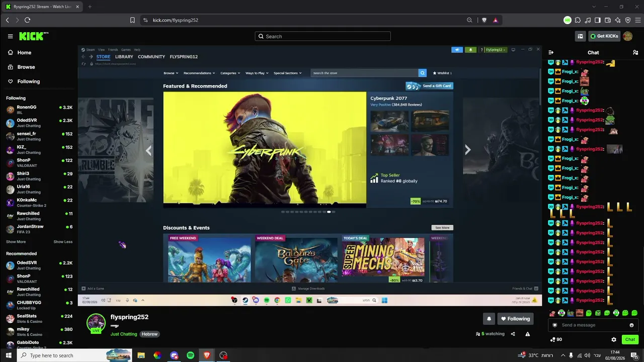Viewport: 644px width, 362px height.
Task: Open FlySpring12 account dropdown in Steam
Action: pyautogui.click(x=495, y=50)
